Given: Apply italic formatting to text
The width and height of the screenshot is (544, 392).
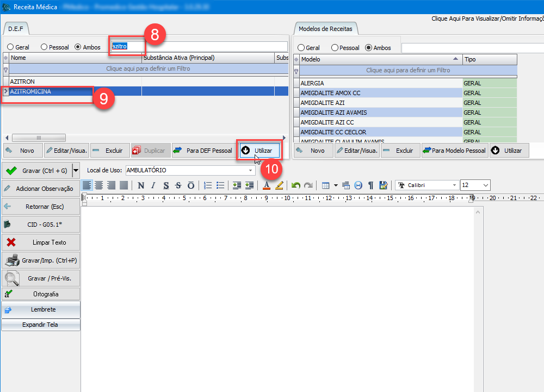Looking at the screenshot, I should [153, 185].
